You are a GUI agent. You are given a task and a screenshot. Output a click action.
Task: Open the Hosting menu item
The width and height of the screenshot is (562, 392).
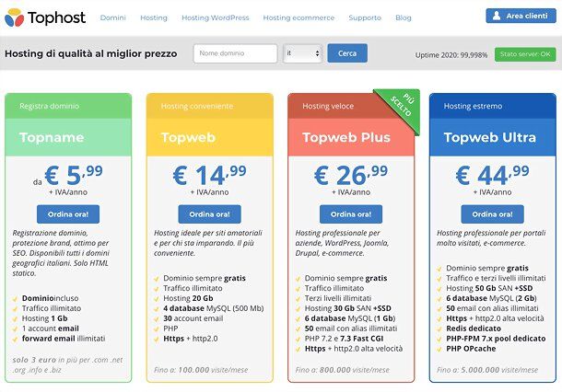[x=154, y=17]
